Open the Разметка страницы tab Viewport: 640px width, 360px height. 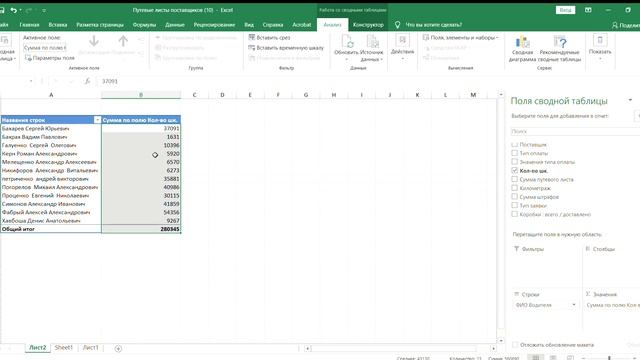(100, 25)
